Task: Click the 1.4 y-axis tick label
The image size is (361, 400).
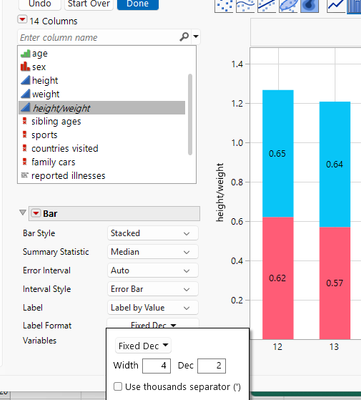Action: click(x=237, y=64)
